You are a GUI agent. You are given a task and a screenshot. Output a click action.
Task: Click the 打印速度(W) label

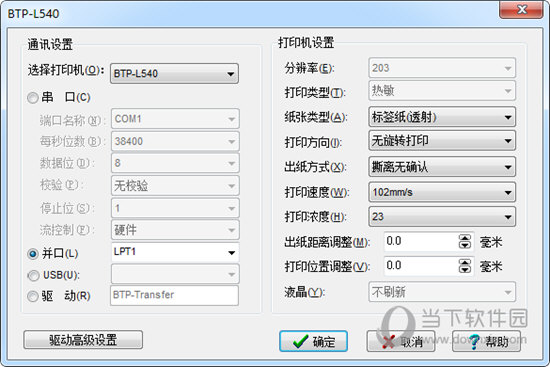316,192
